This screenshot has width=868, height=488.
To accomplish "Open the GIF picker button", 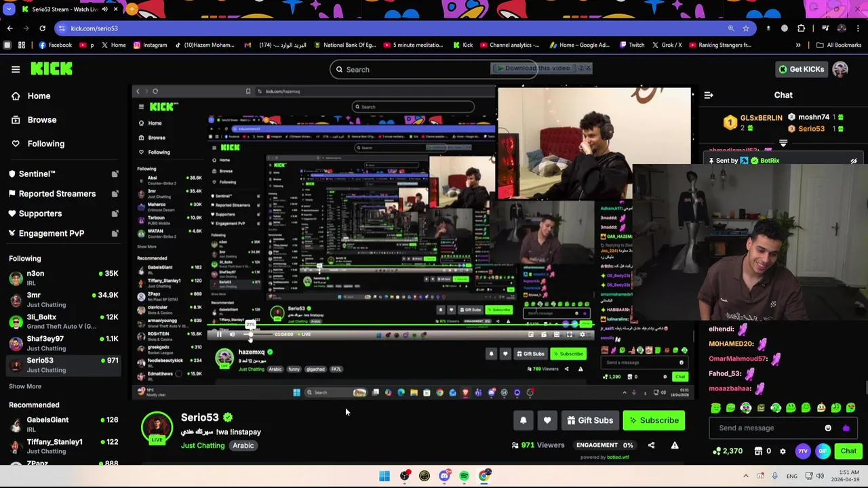I will coord(823,451).
